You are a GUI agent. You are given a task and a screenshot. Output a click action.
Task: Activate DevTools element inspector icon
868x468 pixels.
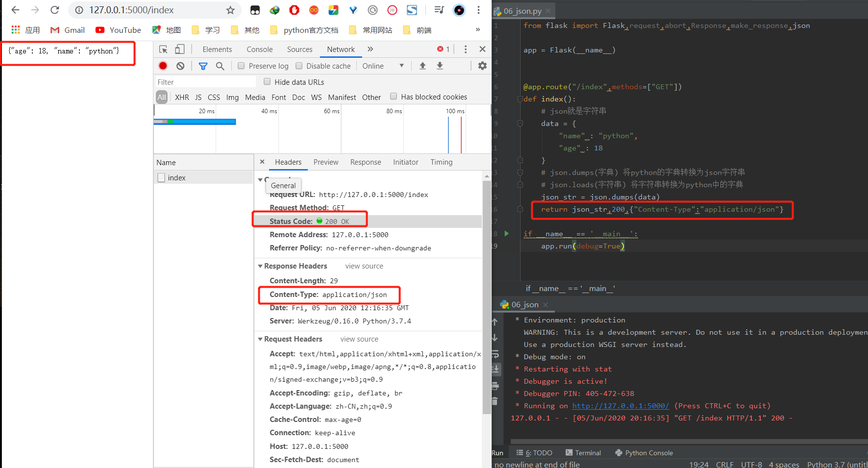tap(163, 49)
